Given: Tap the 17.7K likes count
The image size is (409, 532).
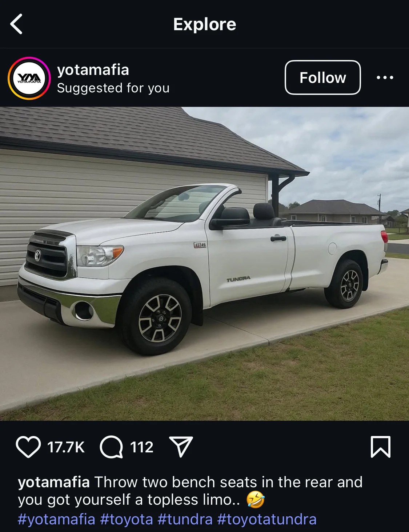Looking at the screenshot, I should [x=66, y=447].
